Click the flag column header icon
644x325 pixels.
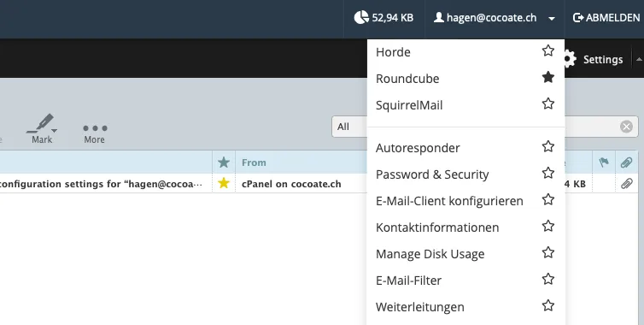604,162
